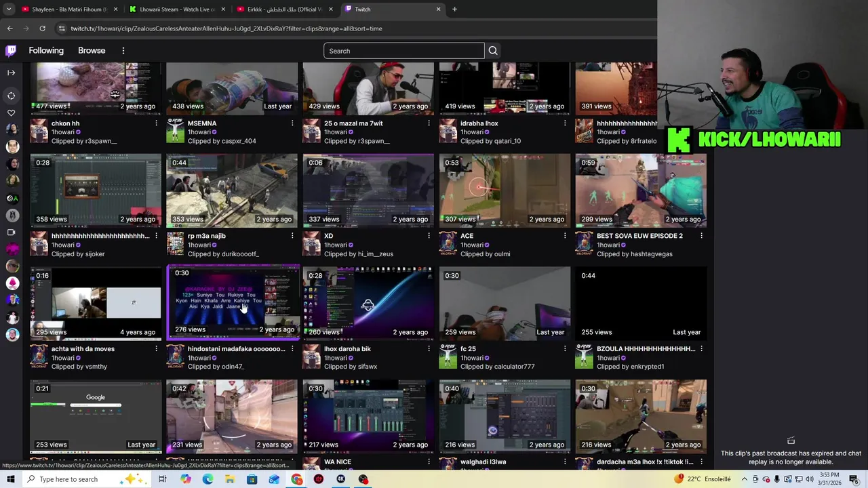
Task: Show hidden system tray icons
Action: coord(744,479)
